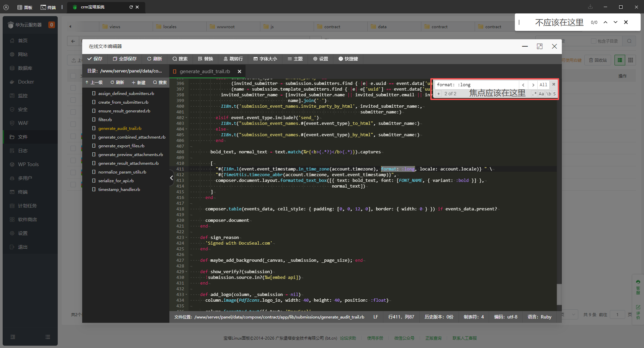
Task: Click the 保存 (Save) toolbar button
Action: [x=95, y=59]
